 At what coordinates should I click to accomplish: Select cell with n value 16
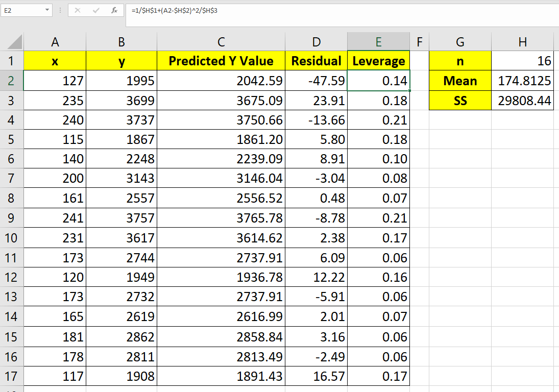pyautogui.click(x=522, y=61)
